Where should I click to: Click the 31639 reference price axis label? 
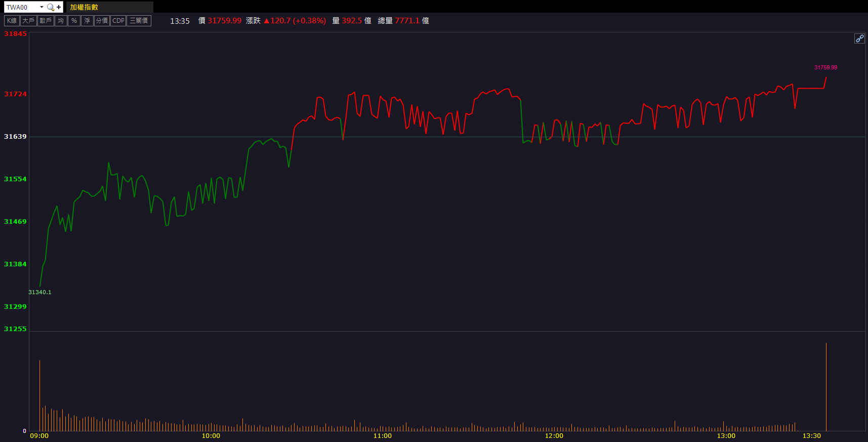click(15, 137)
